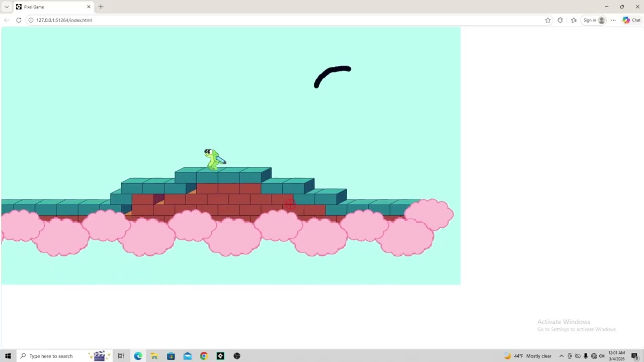Image resolution: width=644 pixels, height=362 pixels.
Task: Adjust volume via speaker tray icon
Action: (602, 356)
